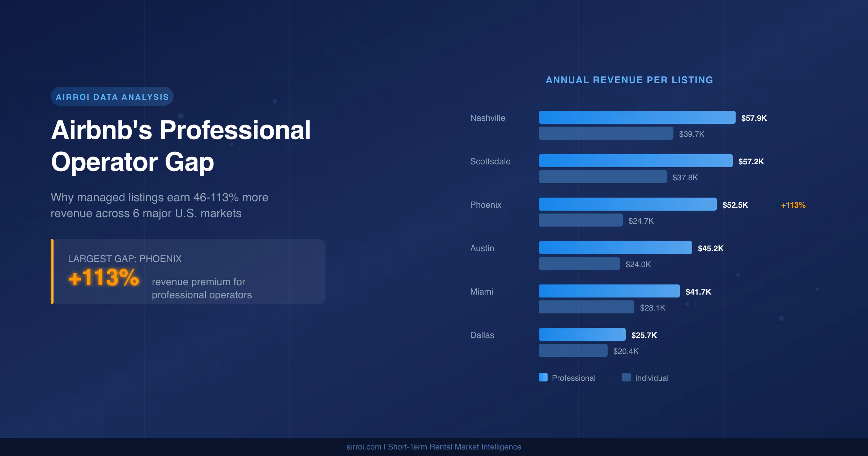This screenshot has width=868, height=456.
Task: Click the ANNUAL REVENUE PER LISTING heading
Action: tap(629, 80)
